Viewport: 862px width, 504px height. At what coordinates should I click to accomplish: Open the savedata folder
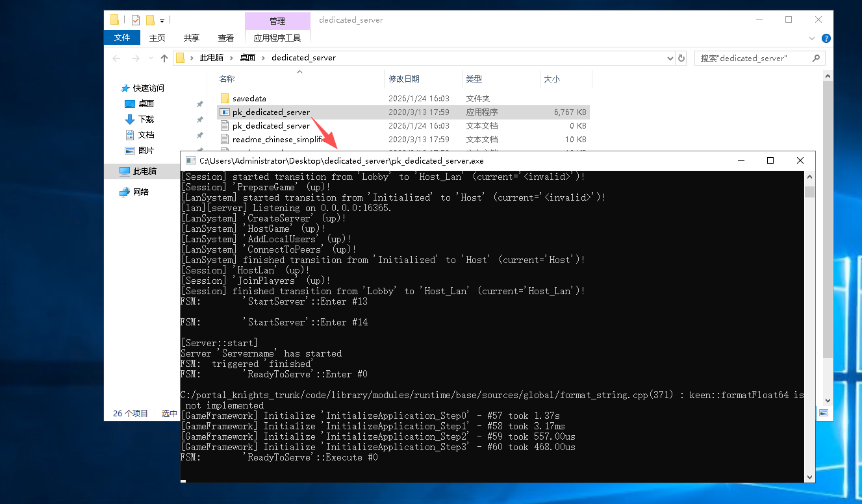tap(249, 99)
